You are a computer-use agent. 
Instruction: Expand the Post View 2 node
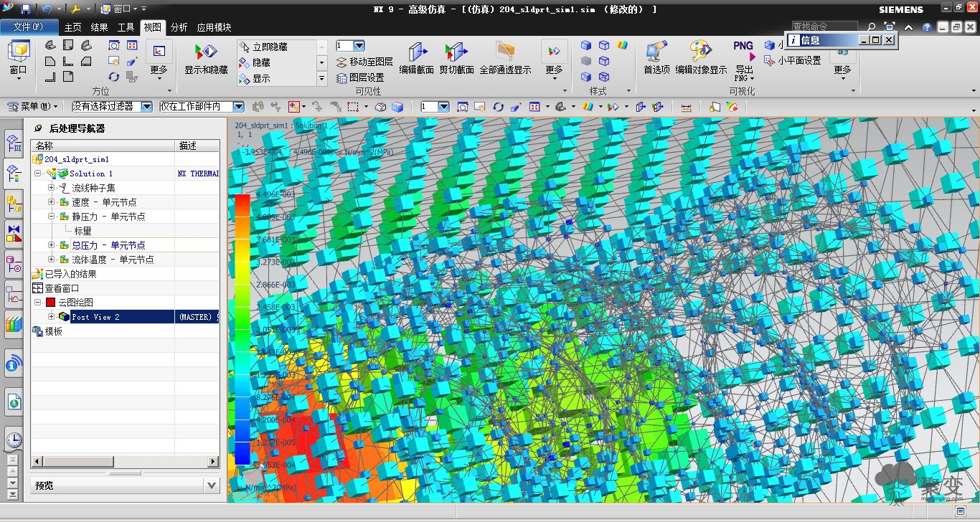[52, 317]
